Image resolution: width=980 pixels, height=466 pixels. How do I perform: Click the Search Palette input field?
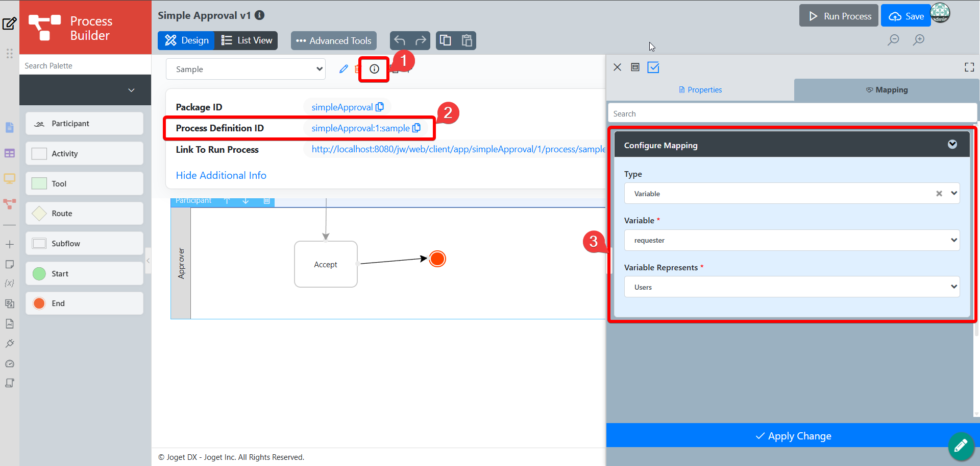tap(85, 65)
